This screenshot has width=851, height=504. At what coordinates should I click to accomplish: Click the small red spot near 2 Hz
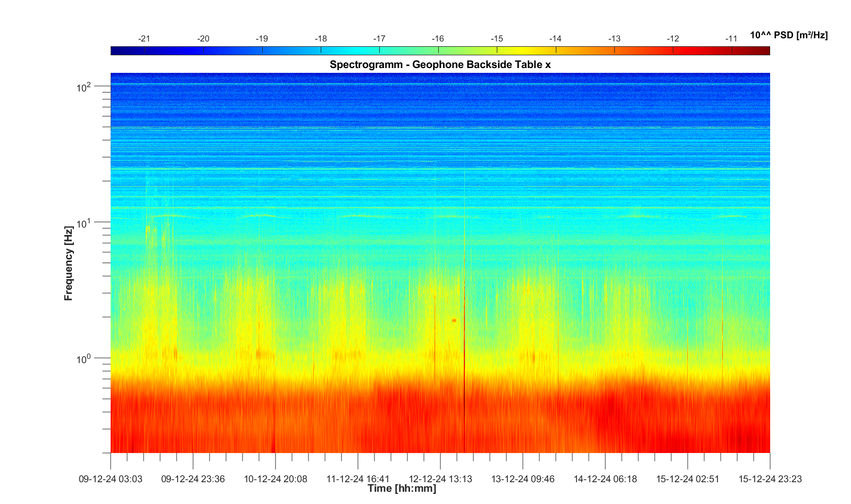(x=454, y=321)
